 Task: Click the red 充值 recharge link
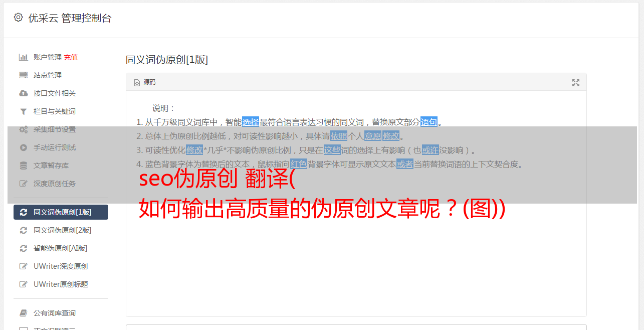pos(71,57)
